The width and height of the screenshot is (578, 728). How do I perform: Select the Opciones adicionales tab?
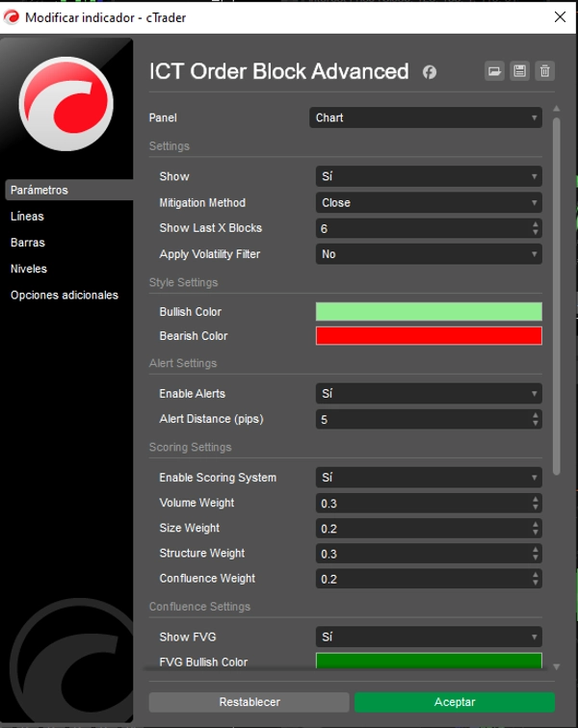(x=65, y=295)
